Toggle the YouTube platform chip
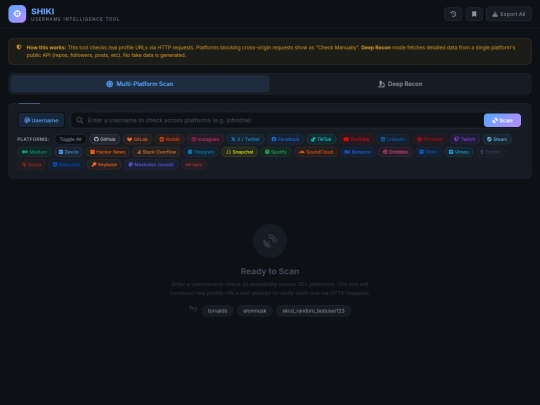The width and height of the screenshot is (540, 405). pyautogui.click(x=356, y=139)
